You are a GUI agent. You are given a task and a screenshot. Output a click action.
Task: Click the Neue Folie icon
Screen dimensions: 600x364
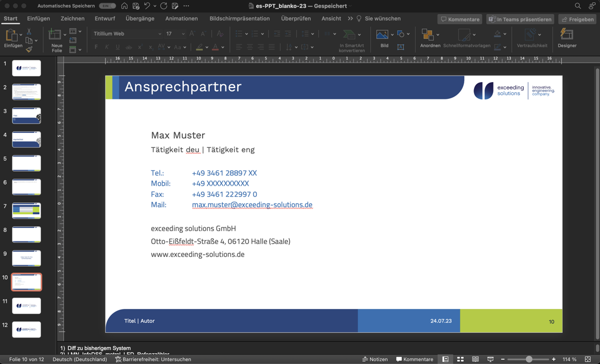click(x=55, y=37)
